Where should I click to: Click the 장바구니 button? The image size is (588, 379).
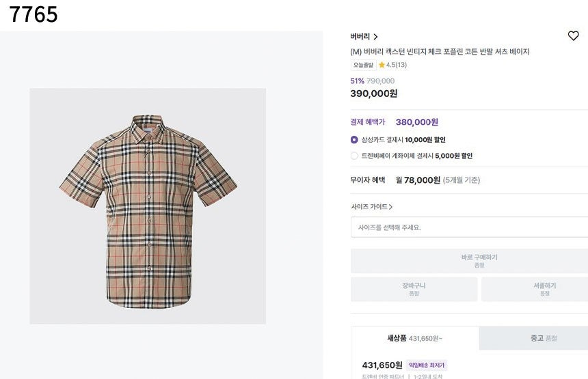414,289
